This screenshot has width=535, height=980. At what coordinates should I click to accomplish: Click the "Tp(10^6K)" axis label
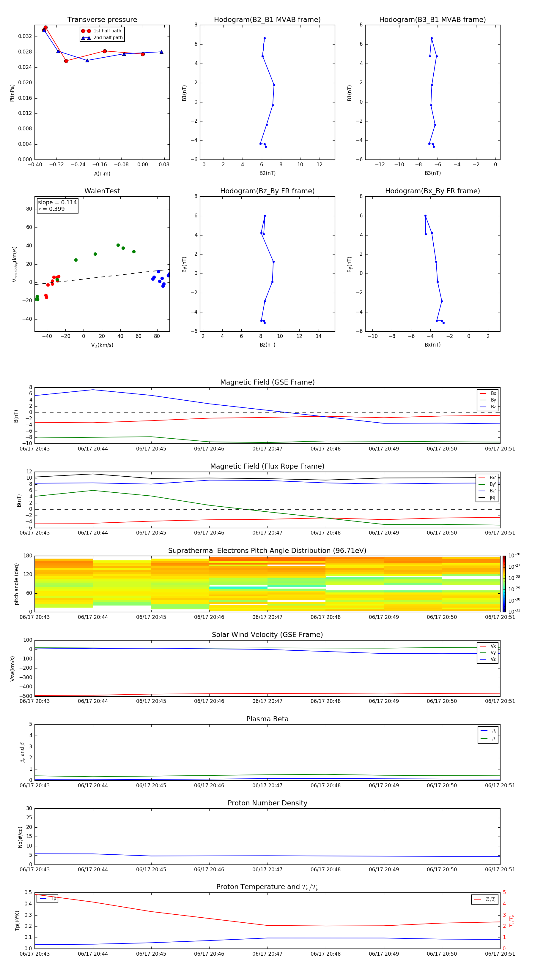click(x=17, y=921)
